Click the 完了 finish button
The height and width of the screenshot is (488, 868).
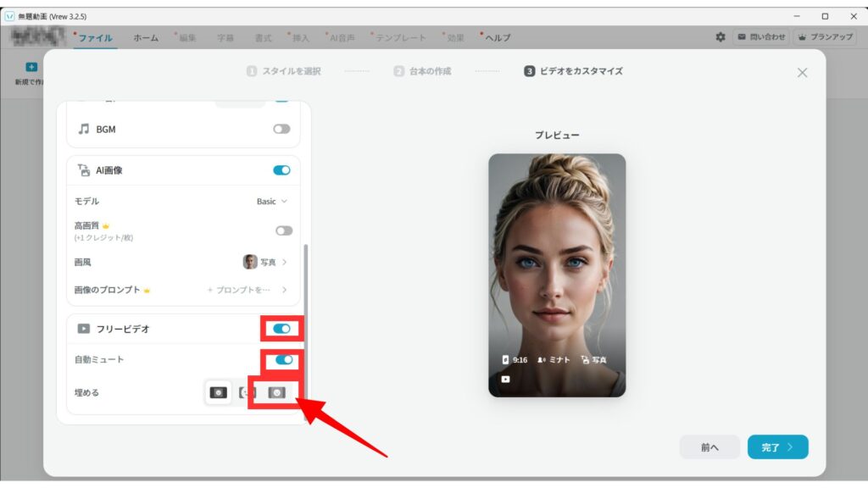[777, 447]
